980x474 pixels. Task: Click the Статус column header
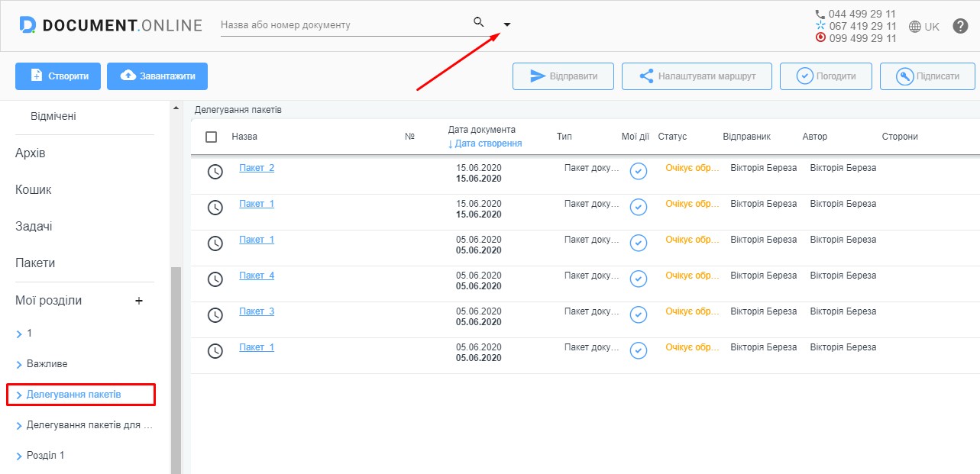pos(672,137)
